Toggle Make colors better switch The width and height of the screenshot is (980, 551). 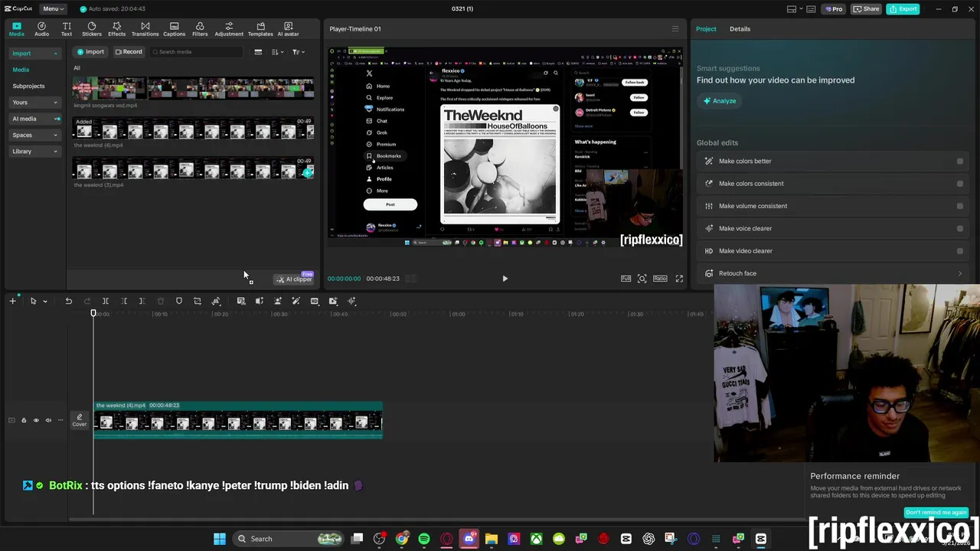point(960,161)
